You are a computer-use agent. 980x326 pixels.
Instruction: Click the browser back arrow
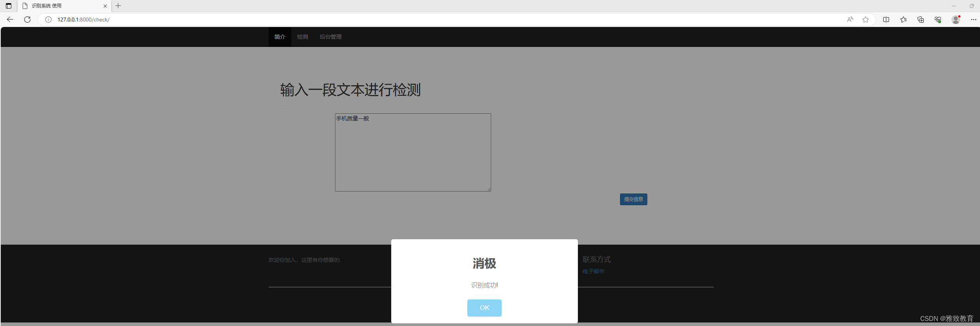[10, 20]
